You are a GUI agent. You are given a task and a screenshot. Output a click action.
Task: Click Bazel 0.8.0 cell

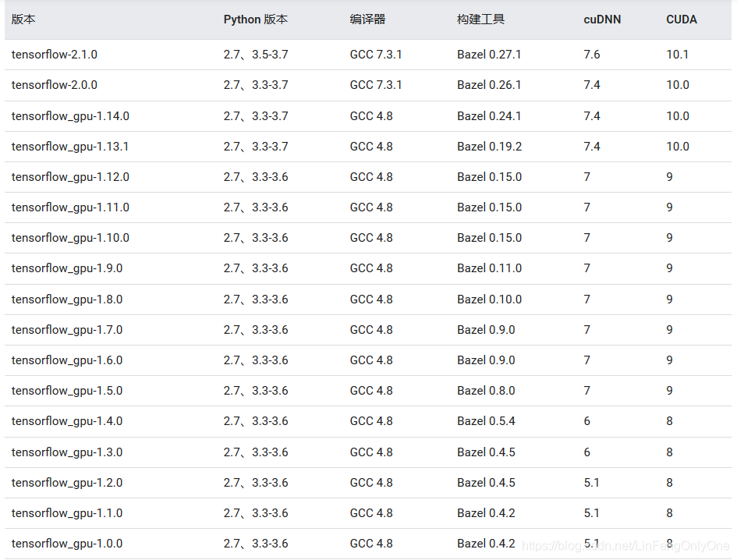(x=486, y=391)
